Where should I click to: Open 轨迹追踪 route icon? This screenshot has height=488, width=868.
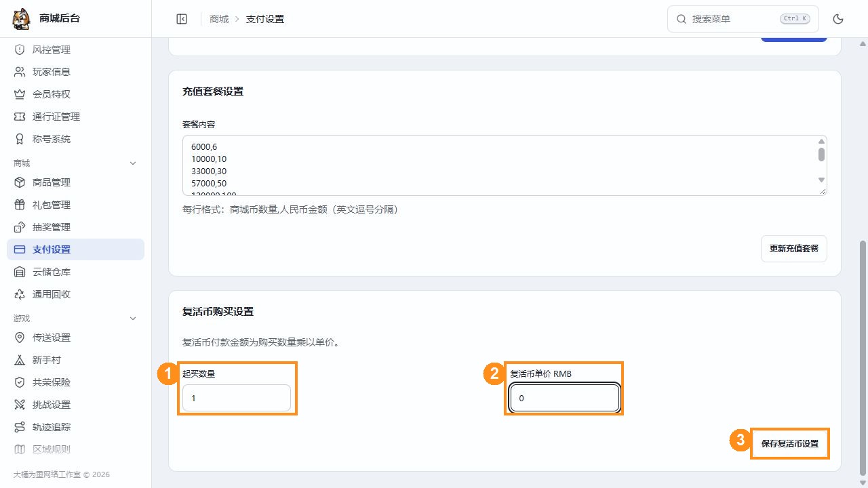point(20,427)
